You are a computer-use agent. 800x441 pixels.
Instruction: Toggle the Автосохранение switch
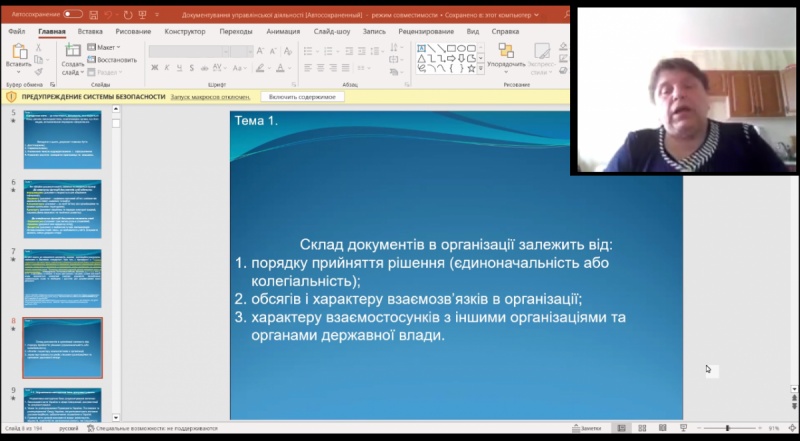(x=73, y=15)
